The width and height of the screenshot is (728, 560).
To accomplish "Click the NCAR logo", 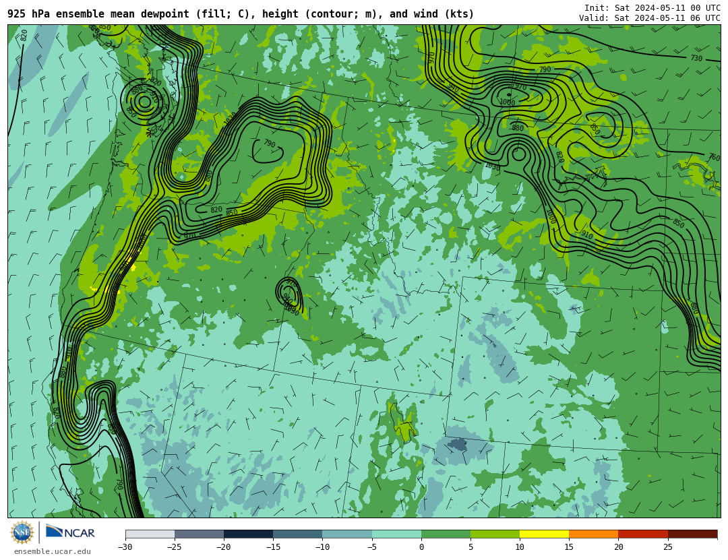I will tap(70, 532).
